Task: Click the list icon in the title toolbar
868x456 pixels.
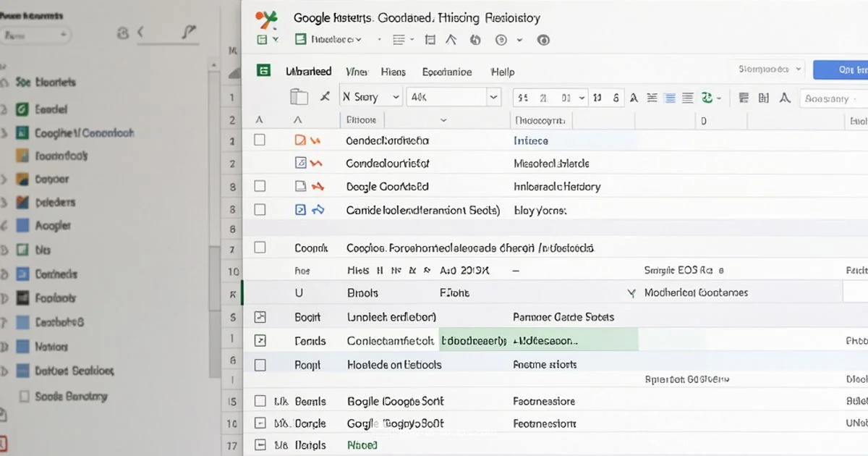Action: [399, 41]
